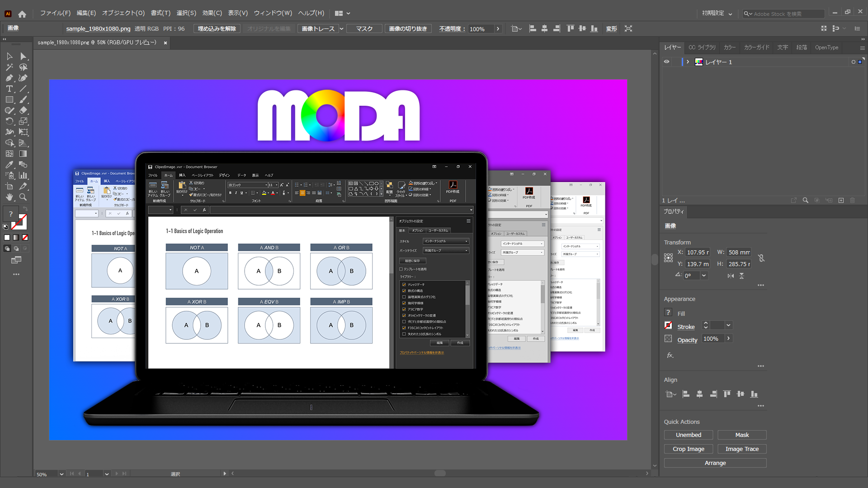Image resolution: width=868 pixels, height=488 pixels.
Task: Open the 効果(C) menu
Action: tap(212, 13)
